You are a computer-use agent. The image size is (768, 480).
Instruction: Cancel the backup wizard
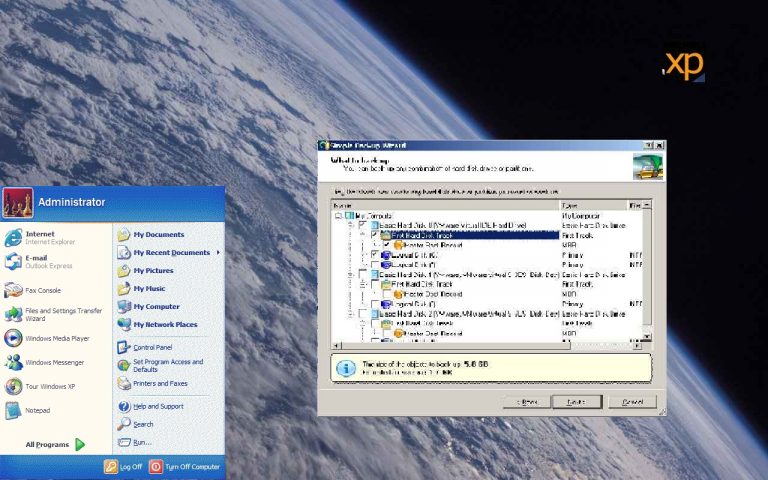click(632, 401)
